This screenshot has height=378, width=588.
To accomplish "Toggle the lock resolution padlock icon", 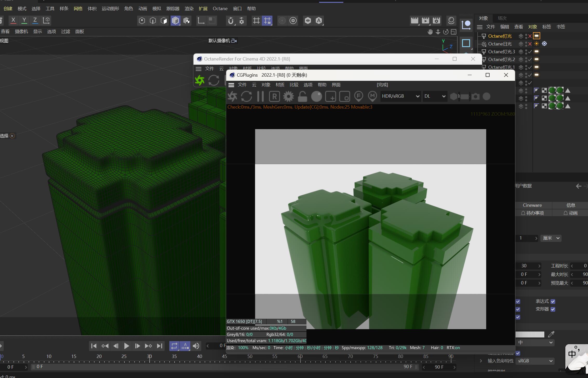I will tap(302, 96).
